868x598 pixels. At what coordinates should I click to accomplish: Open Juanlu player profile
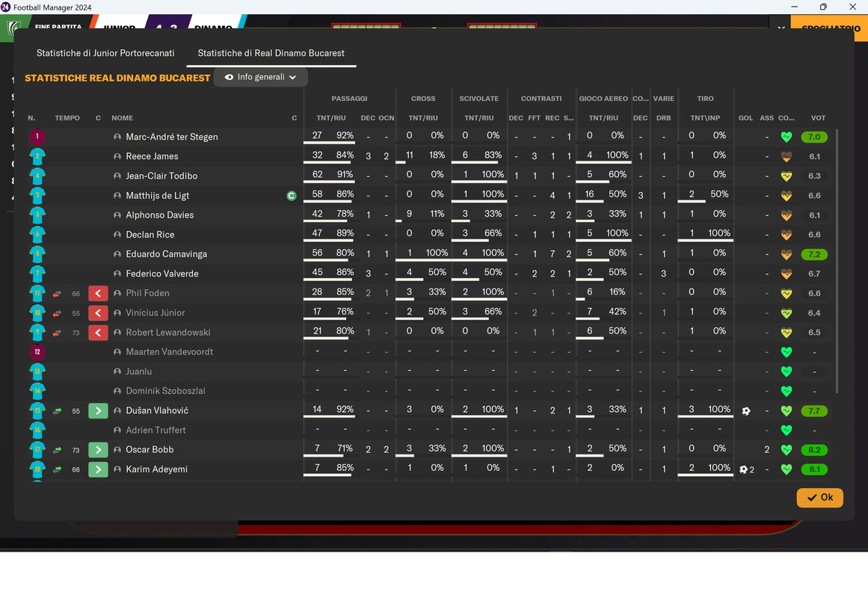138,372
